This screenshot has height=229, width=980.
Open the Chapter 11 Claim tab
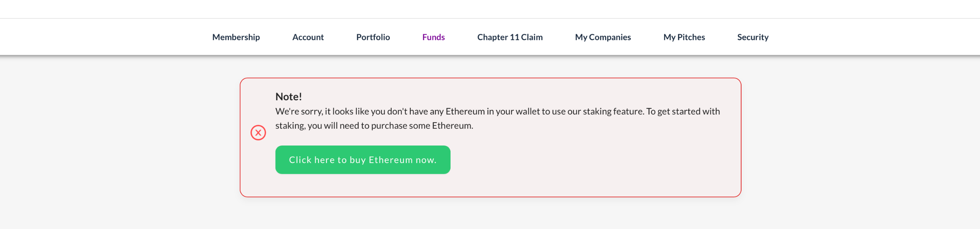tap(510, 37)
